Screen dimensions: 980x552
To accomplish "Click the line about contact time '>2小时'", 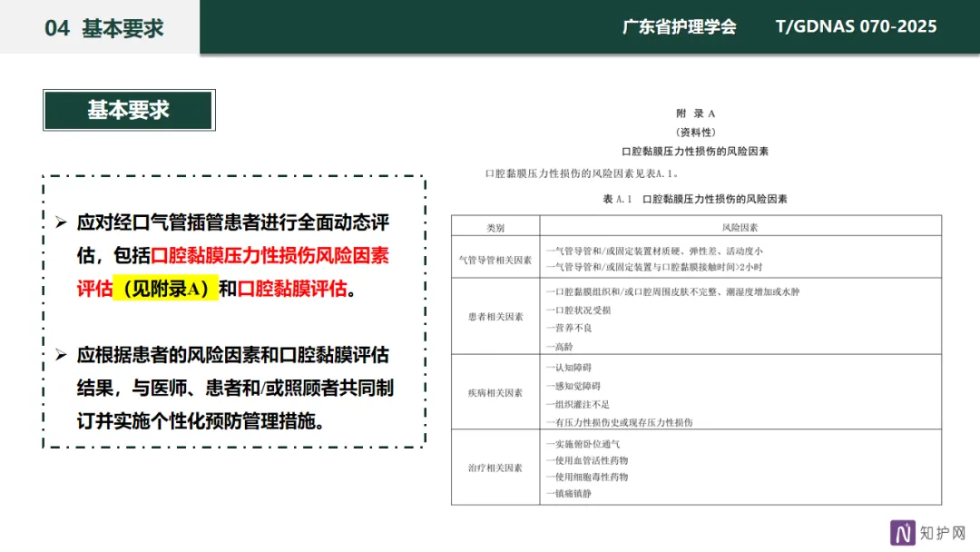I will pyautogui.click(x=654, y=267).
